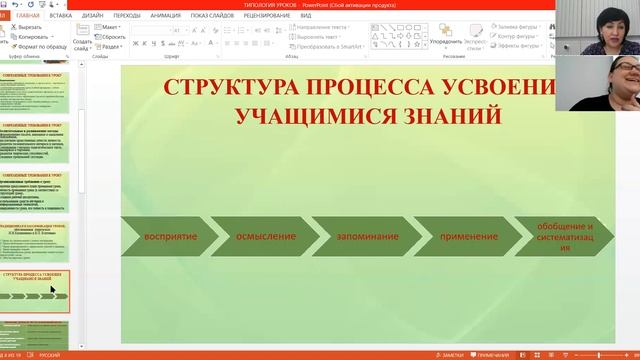Decrease list indent level

pos(258,31)
